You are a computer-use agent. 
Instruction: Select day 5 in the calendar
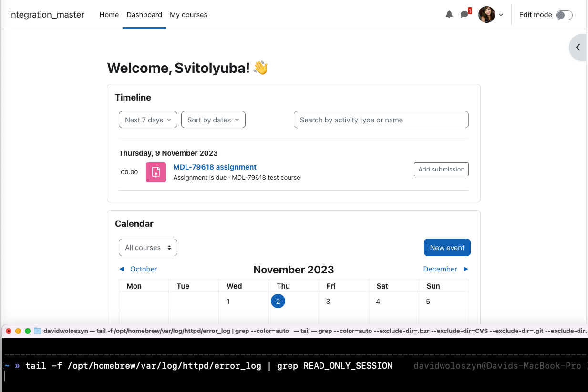click(428, 302)
